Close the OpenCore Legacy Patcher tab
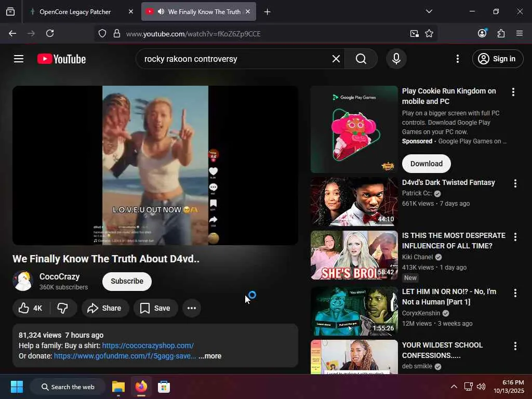The width and height of the screenshot is (532, 399). coord(131,11)
